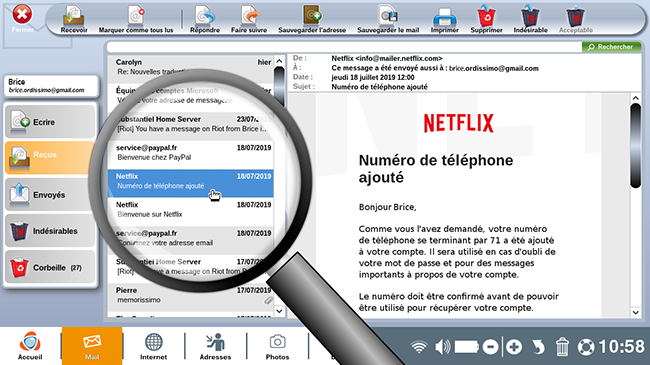Close the mail app with Fermer
The width and height of the screenshot is (650, 365).
(x=22, y=17)
